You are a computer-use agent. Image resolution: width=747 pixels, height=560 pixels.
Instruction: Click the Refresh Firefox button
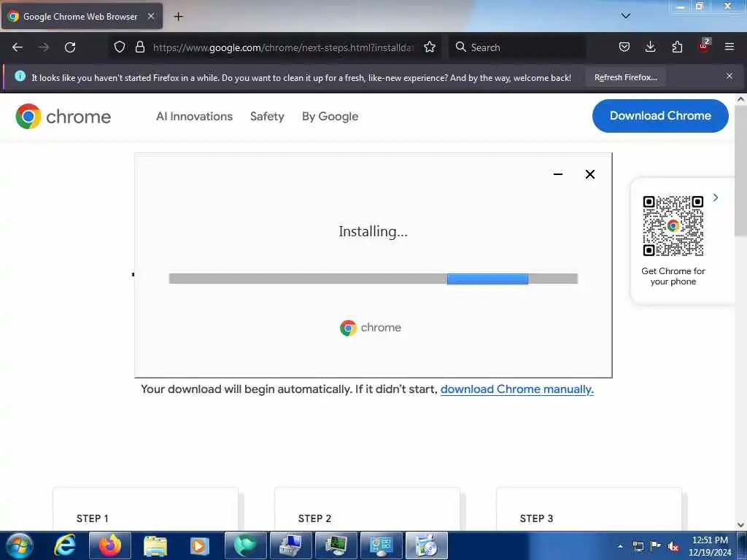click(625, 77)
